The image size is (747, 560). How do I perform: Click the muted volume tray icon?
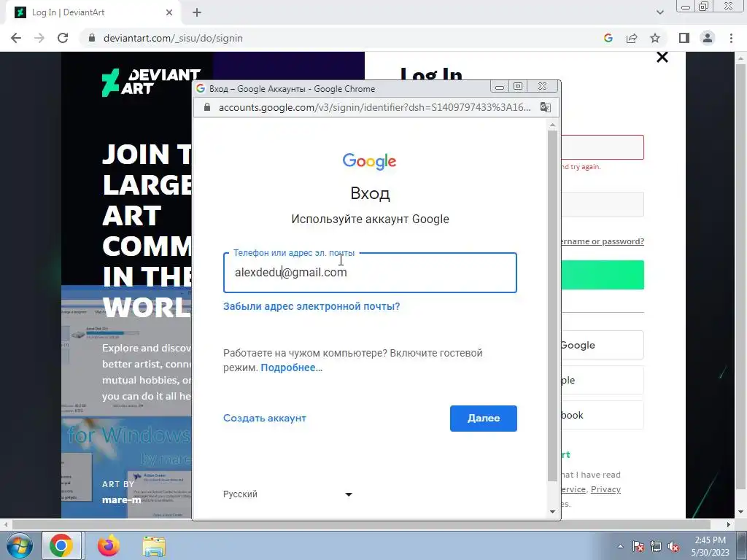pyautogui.click(x=673, y=546)
